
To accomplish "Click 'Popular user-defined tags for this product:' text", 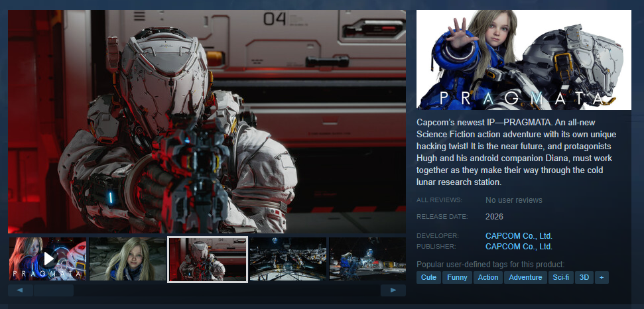I will (x=490, y=265).
